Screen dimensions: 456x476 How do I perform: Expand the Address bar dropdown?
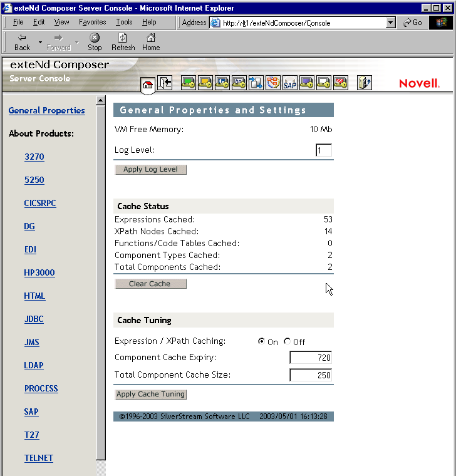point(390,23)
